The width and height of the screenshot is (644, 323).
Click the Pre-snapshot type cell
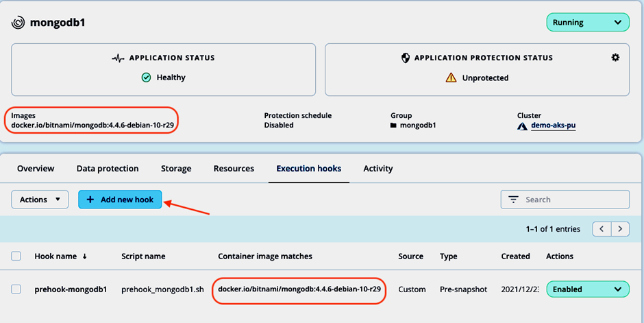point(463,289)
